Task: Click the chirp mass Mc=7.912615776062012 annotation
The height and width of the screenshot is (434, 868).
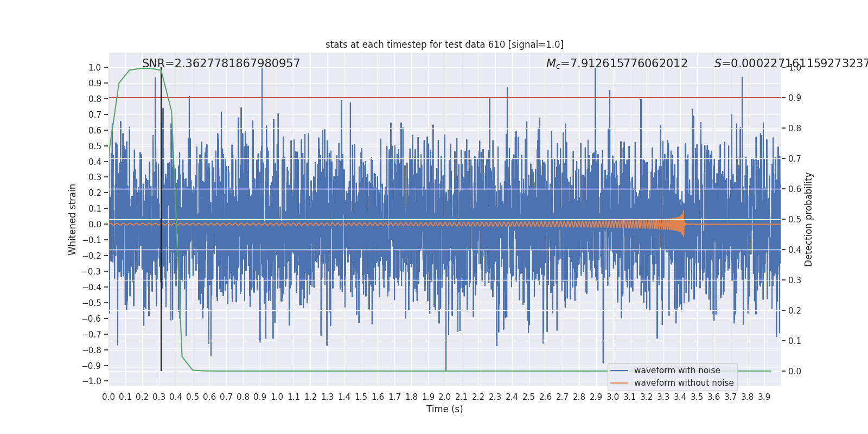Action: 617,63
